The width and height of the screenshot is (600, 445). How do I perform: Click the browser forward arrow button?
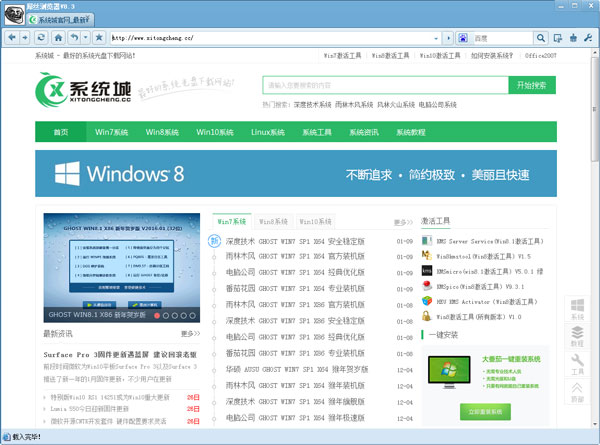pos(25,37)
